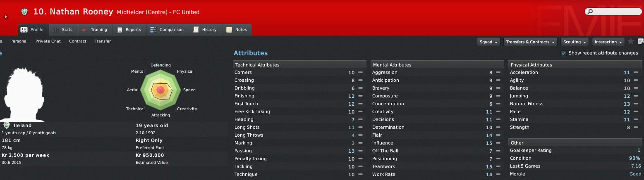Open the Squad dropdown
Image resolution: width=644 pixels, height=180 pixels.
pyautogui.click(x=488, y=42)
